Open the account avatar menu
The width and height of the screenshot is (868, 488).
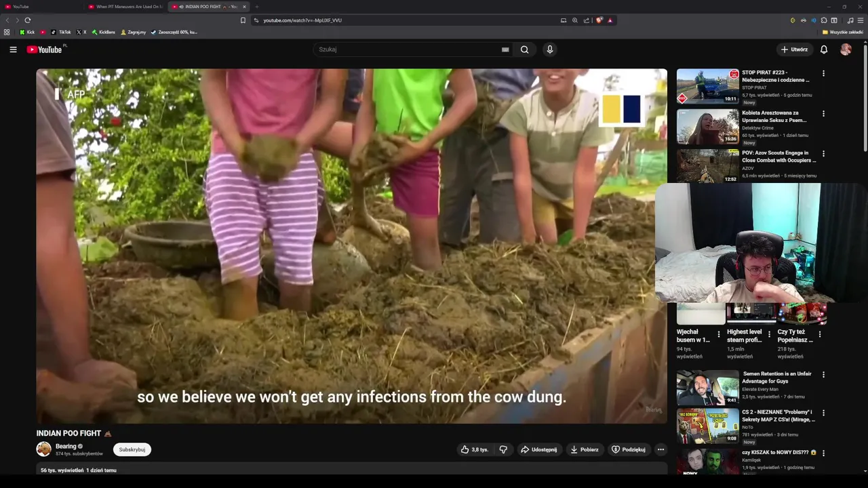[846, 49]
